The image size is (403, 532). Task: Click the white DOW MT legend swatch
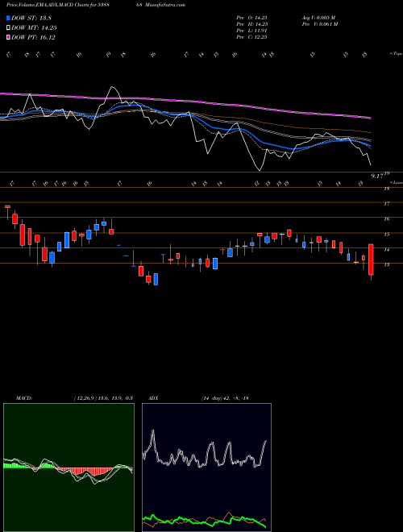[9, 28]
